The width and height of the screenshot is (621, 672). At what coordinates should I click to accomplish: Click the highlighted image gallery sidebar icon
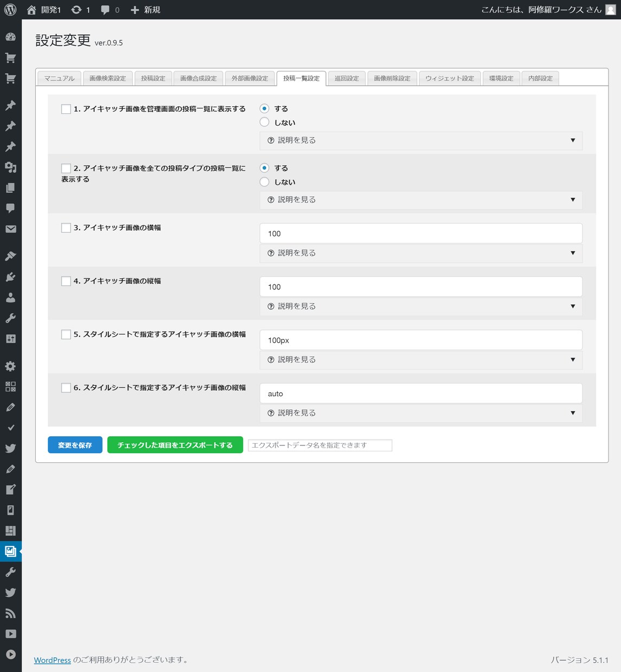pos(10,551)
